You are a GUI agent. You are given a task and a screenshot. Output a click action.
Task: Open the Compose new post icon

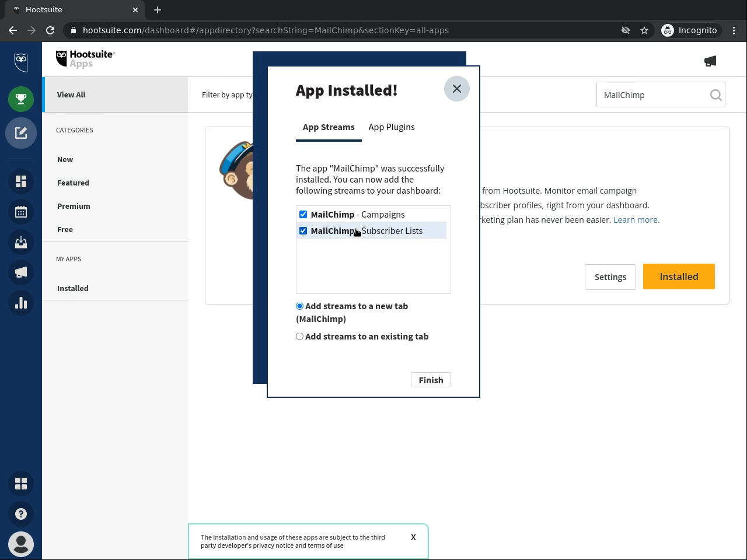click(x=21, y=133)
